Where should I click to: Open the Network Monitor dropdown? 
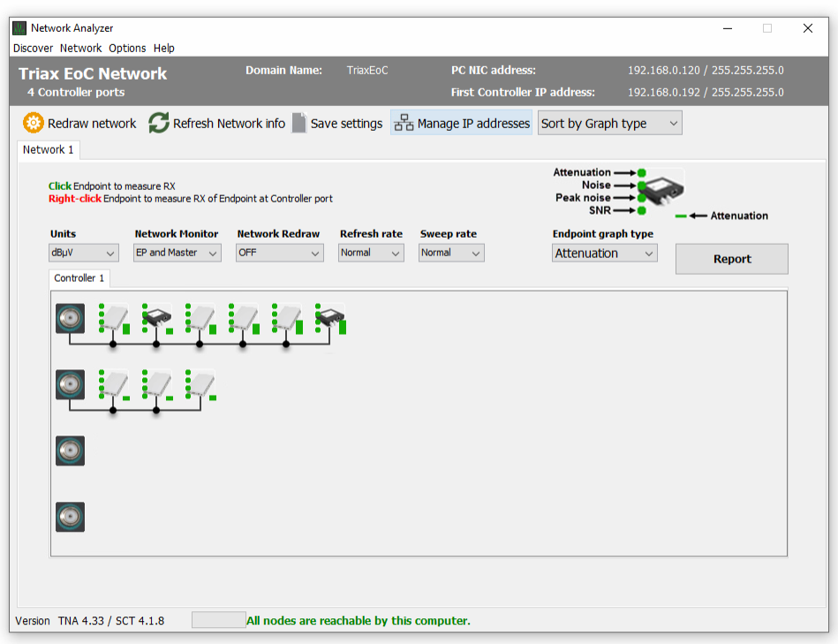click(178, 253)
